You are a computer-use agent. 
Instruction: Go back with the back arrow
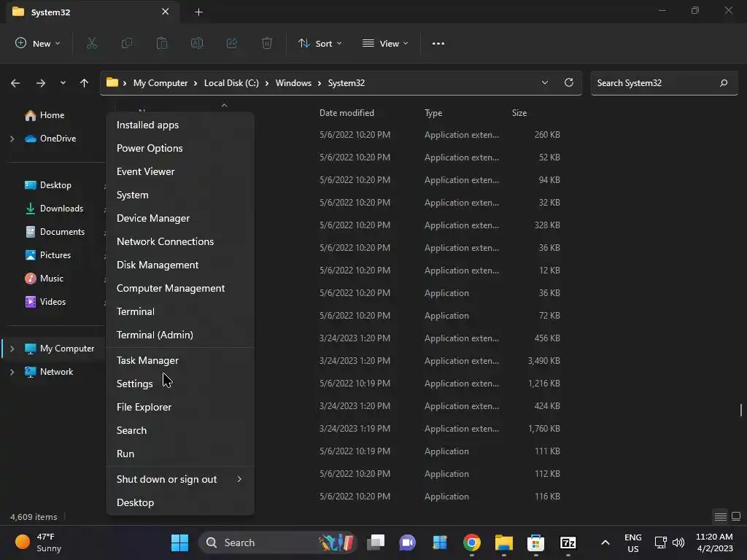[15, 83]
